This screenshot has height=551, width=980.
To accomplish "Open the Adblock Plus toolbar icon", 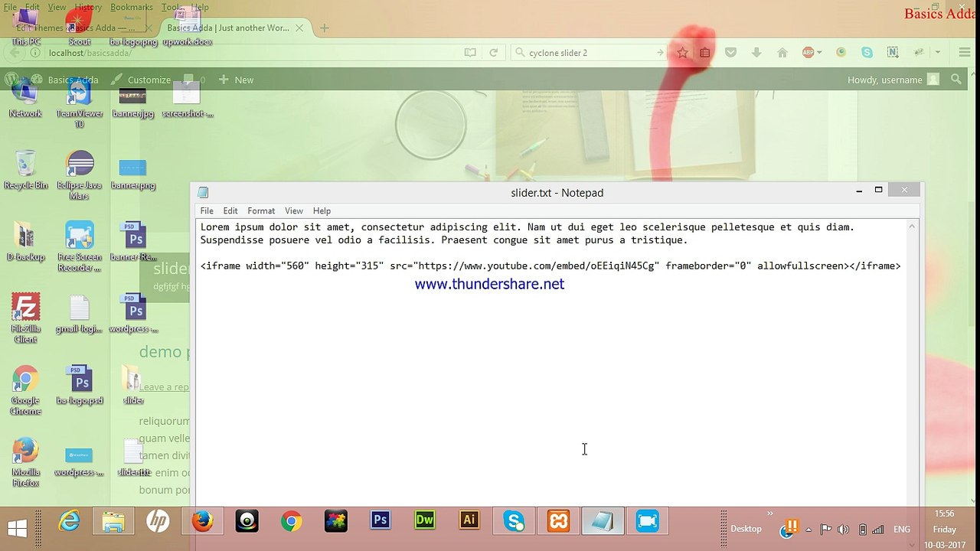I will pos(808,53).
